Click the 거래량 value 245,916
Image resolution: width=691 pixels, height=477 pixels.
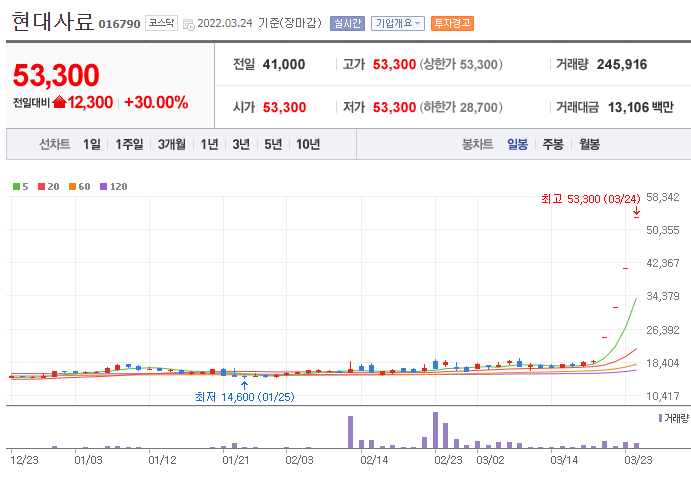(x=622, y=64)
